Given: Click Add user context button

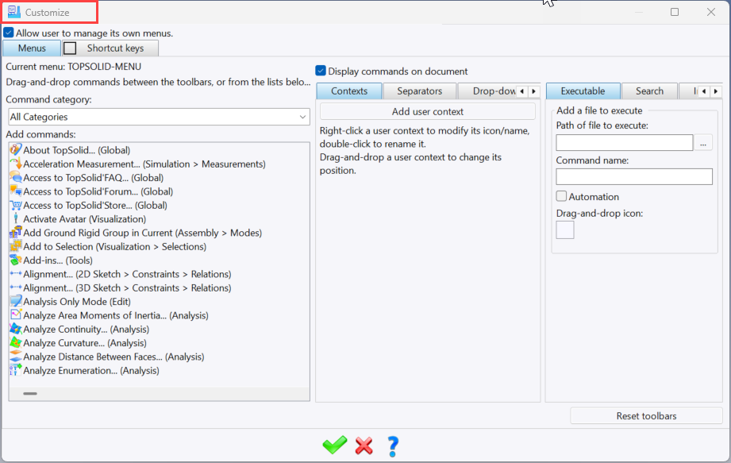Looking at the screenshot, I should point(428,111).
